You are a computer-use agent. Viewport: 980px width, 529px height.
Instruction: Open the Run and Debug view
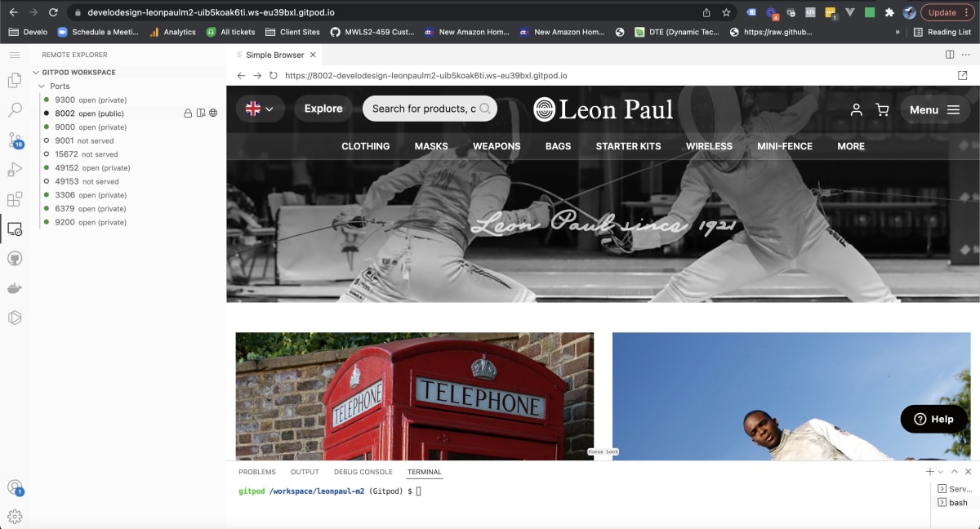[x=13, y=170]
